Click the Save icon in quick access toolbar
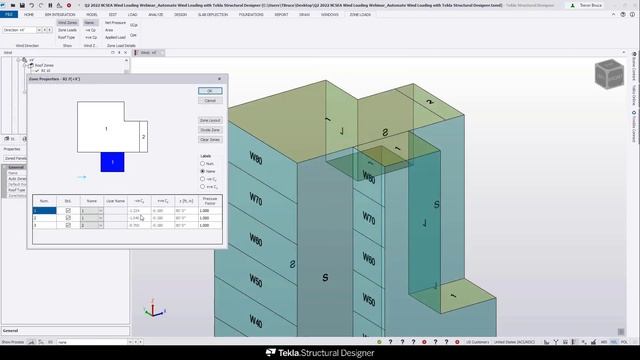Screen dimensions: 640x360 coord(22,5)
